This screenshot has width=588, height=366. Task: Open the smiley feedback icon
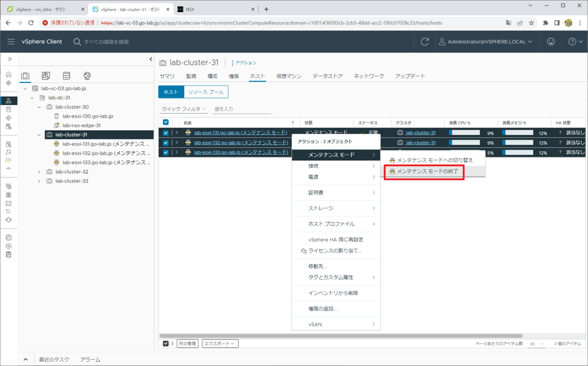tap(551, 42)
